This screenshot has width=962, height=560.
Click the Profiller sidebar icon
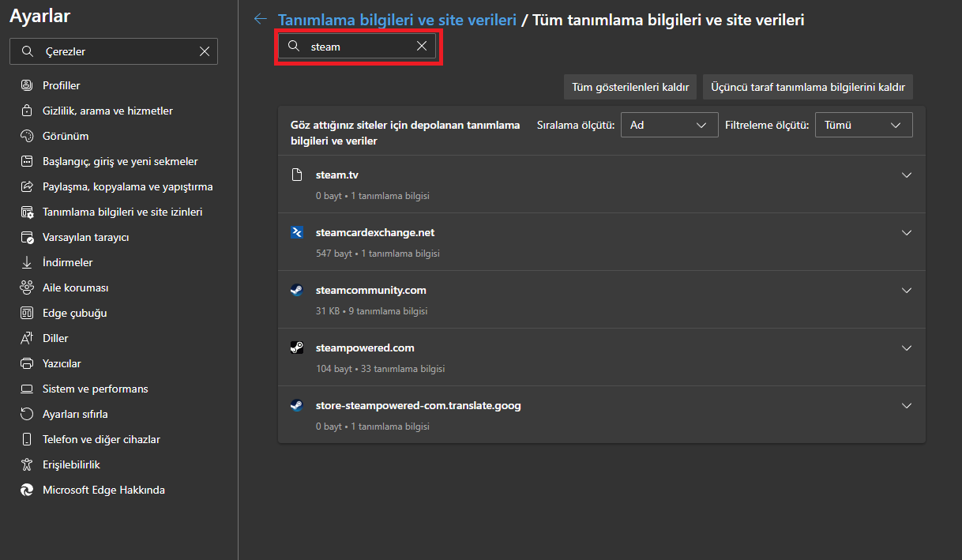tap(28, 85)
